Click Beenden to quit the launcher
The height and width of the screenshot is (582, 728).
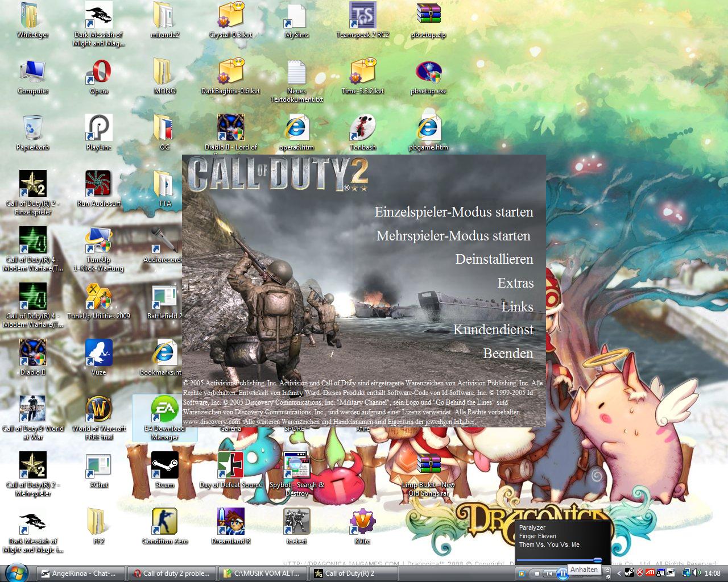tap(508, 354)
